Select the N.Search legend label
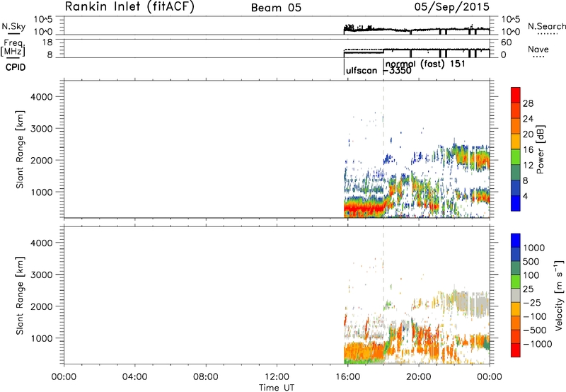566x392 pixels. click(x=546, y=26)
